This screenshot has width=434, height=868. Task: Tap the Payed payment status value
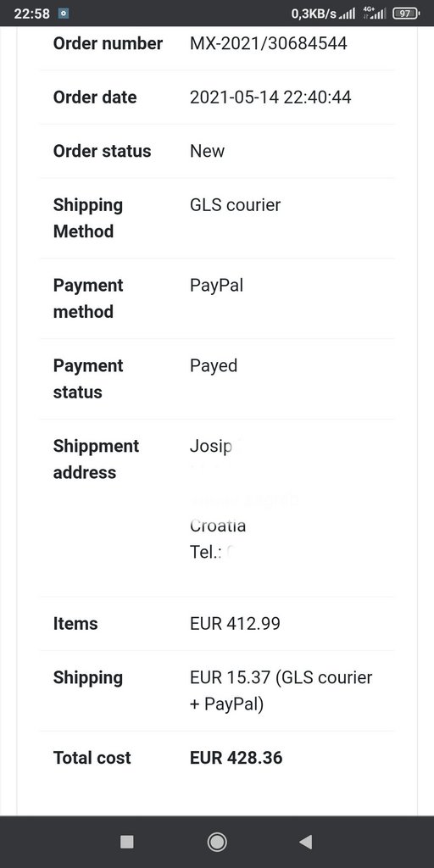[x=213, y=366]
